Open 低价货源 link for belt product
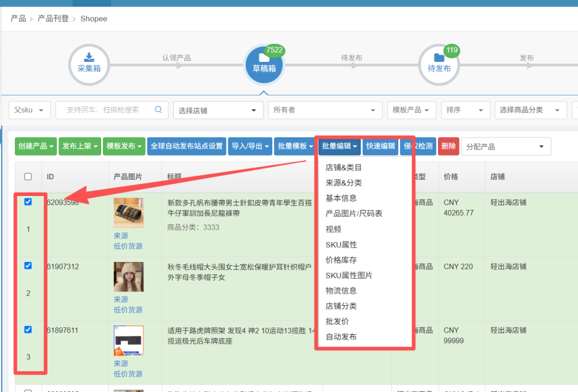578x392 pixels. [128, 246]
